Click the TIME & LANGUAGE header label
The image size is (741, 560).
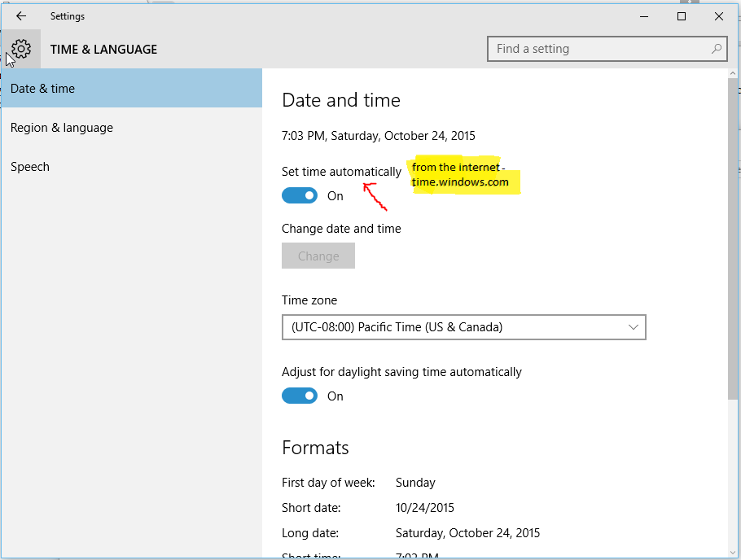103,49
